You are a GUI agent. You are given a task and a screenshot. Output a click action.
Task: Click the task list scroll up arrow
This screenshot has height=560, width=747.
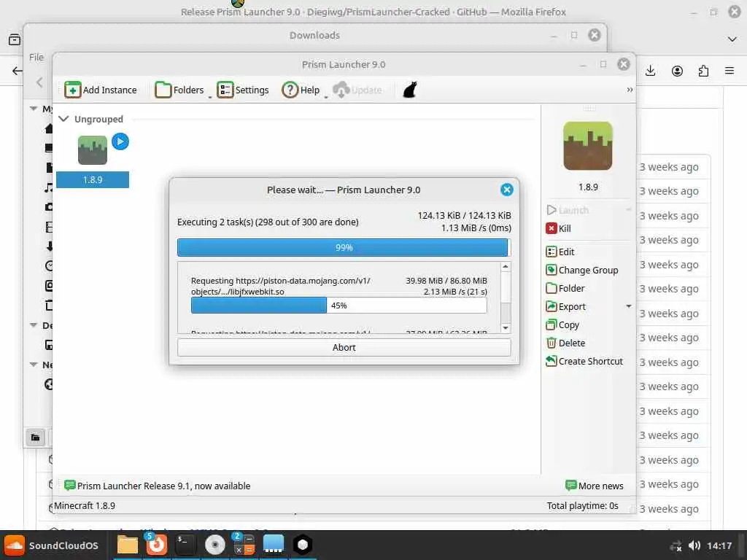coord(506,267)
